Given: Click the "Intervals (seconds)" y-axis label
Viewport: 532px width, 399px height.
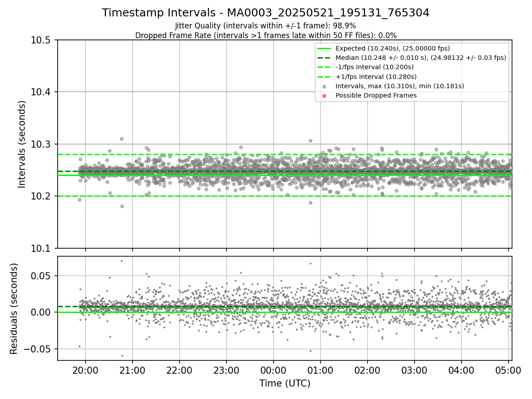Looking at the screenshot, I should click(22, 144).
